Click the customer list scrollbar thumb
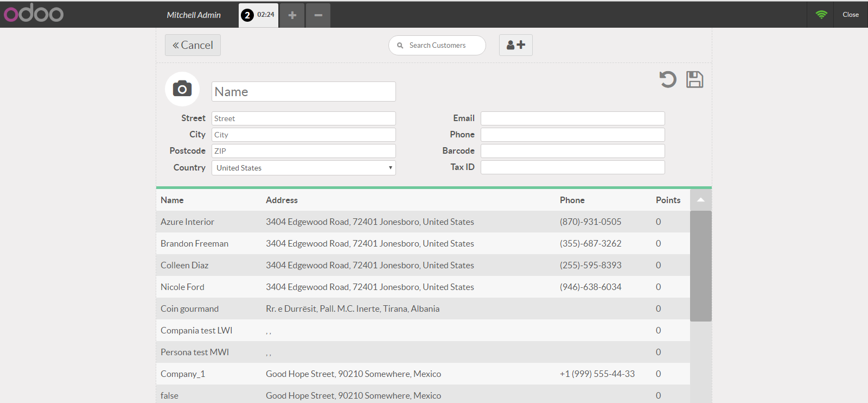This screenshot has height=403, width=868. pos(701,266)
